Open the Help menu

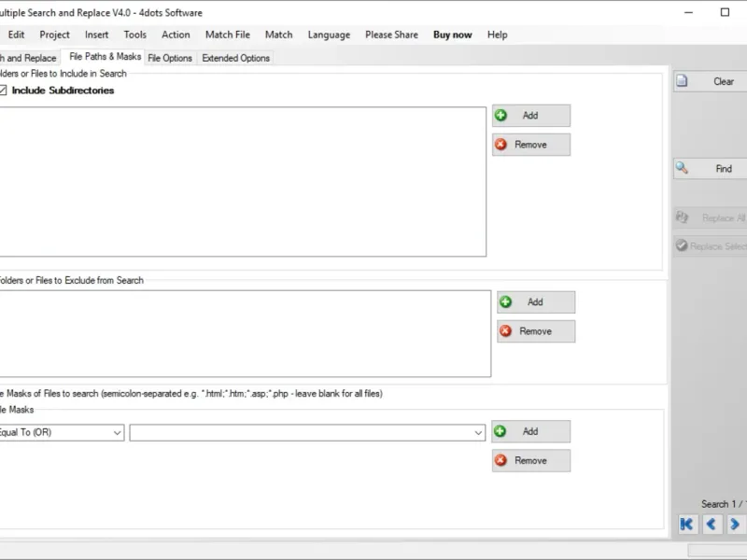pyautogui.click(x=498, y=35)
